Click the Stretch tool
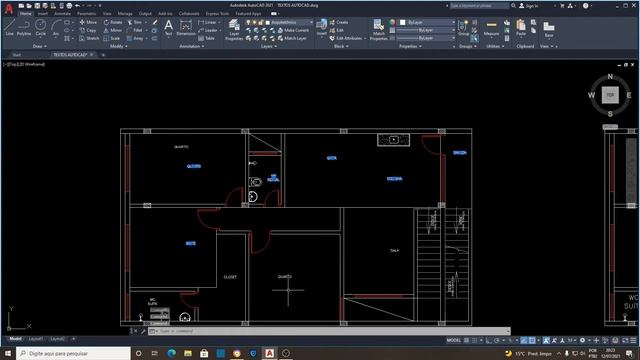Viewport: 640px width, 360px height. (89, 38)
